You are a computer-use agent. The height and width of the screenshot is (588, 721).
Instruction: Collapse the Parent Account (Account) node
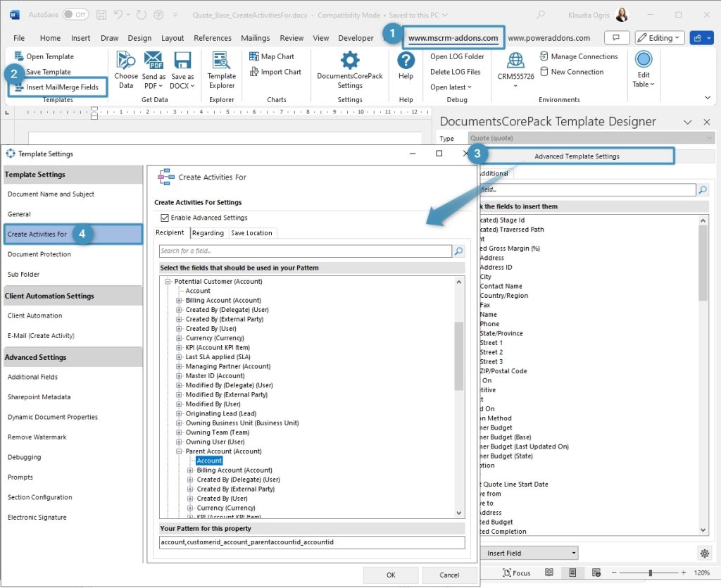point(178,451)
